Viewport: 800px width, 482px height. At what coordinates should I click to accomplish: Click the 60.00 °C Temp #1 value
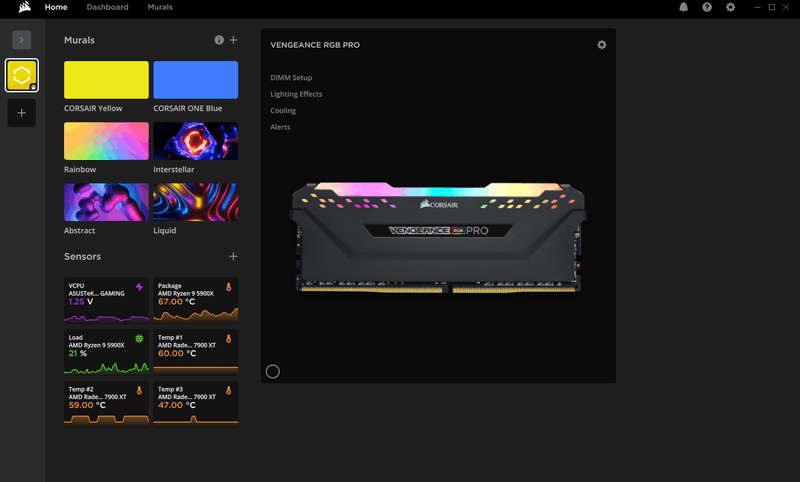(177, 353)
